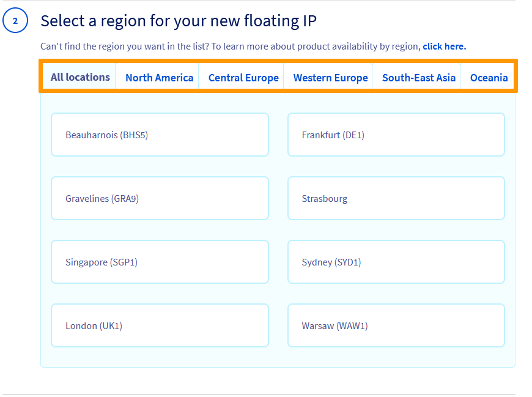Select the South-East Asia tab
The height and width of the screenshot is (397, 532).
pos(416,77)
